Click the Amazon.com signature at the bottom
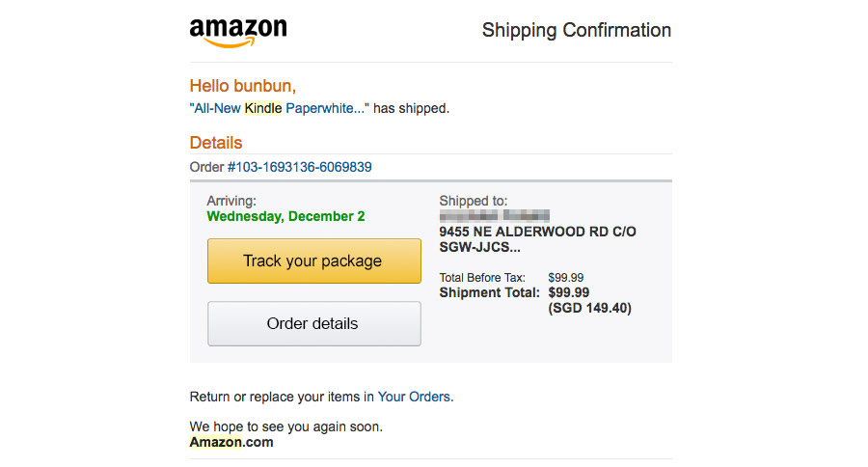This screenshot has height=467, width=868. click(231, 442)
